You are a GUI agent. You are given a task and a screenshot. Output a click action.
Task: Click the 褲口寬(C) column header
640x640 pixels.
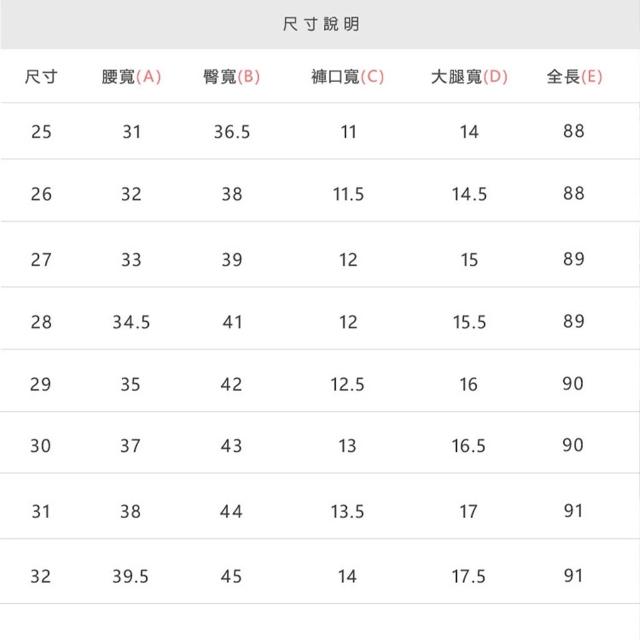[x=347, y=77]
